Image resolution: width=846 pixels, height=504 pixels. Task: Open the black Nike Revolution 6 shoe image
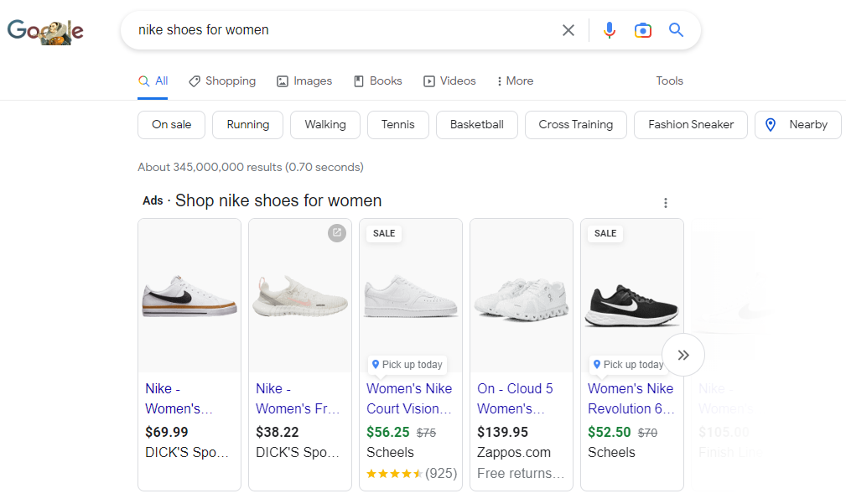tap(632, 296)
